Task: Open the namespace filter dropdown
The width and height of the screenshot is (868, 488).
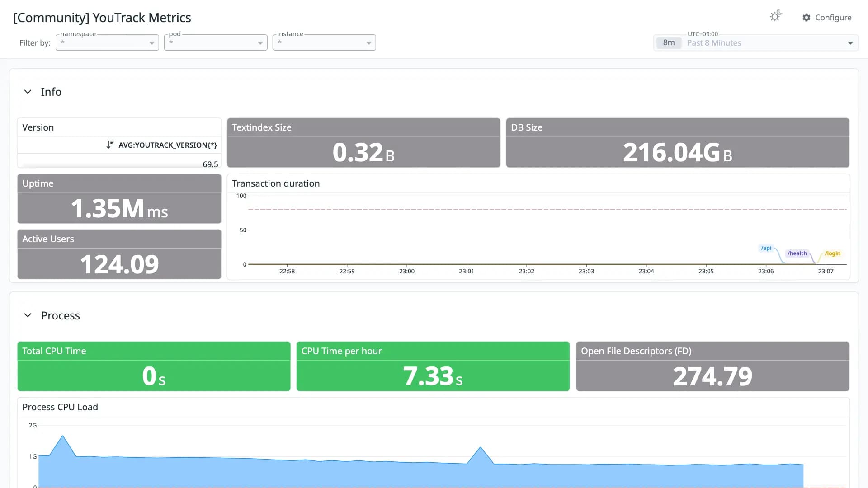Action: [x=107, y=42]
